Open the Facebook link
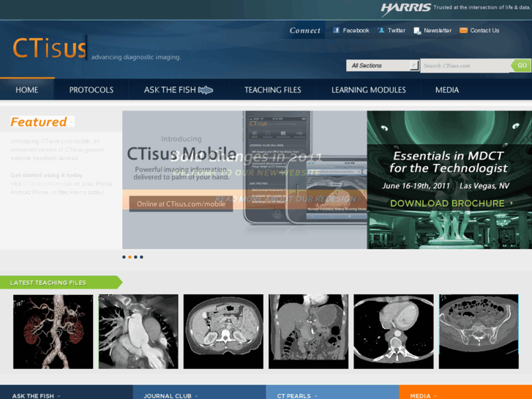Viewport: 532px width, 399px height. click(356, 30)
